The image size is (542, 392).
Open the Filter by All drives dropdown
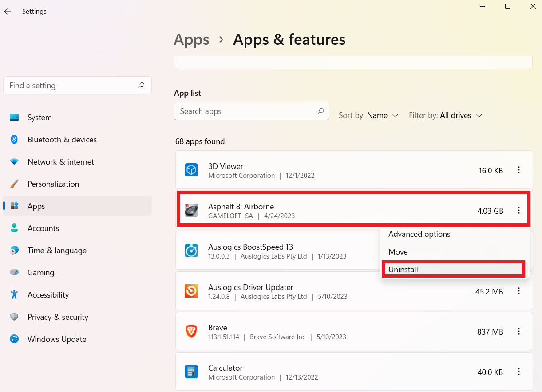(445, 115)
